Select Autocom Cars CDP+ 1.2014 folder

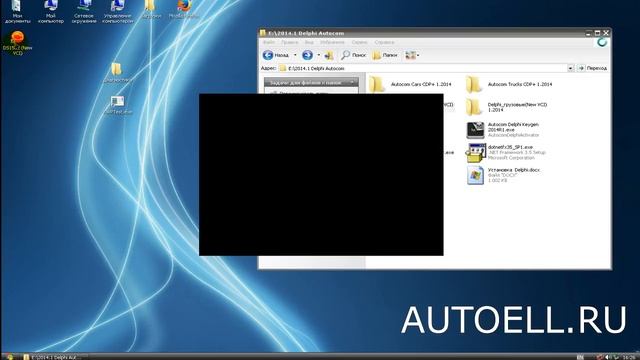411,84
